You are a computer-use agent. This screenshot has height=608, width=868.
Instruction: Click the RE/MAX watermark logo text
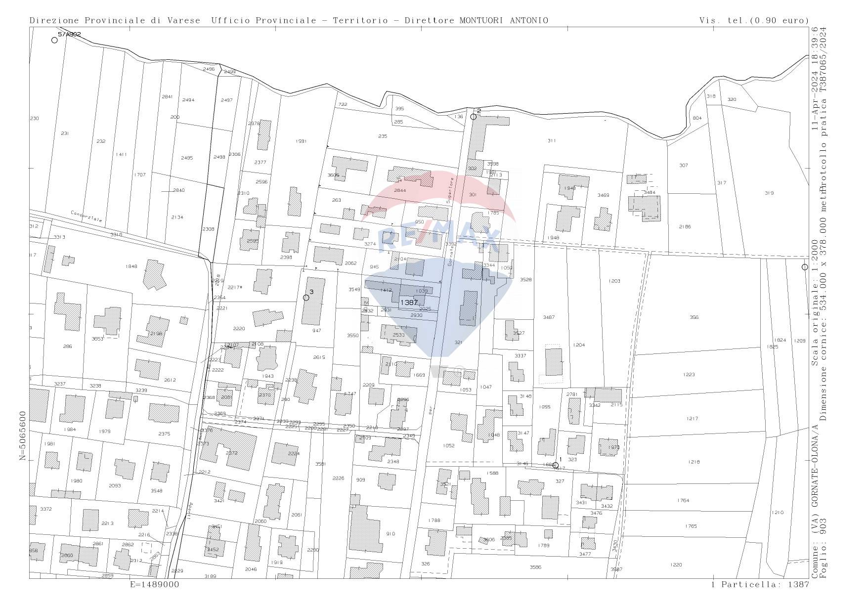coord(437,239)
